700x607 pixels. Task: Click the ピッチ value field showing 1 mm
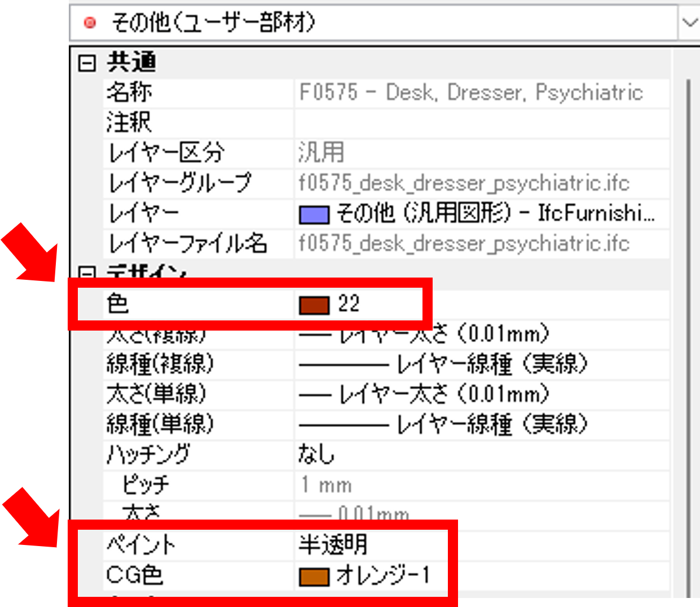click(338, 484)
